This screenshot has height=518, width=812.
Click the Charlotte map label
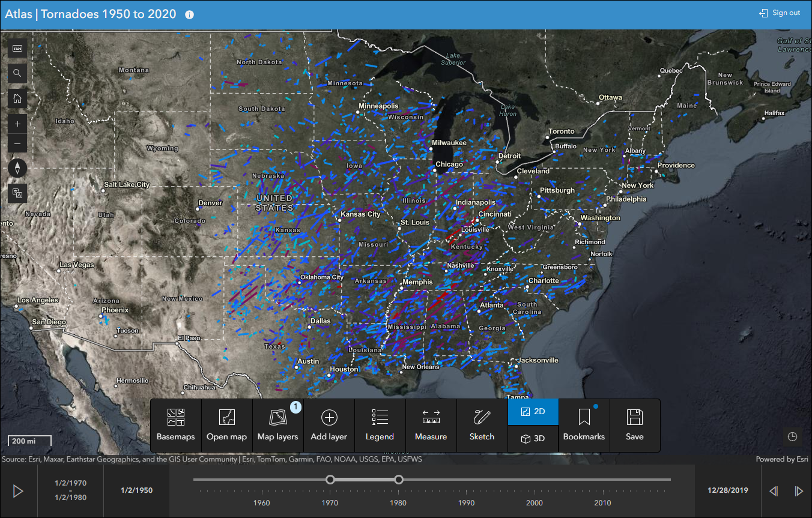pos(544,281)
